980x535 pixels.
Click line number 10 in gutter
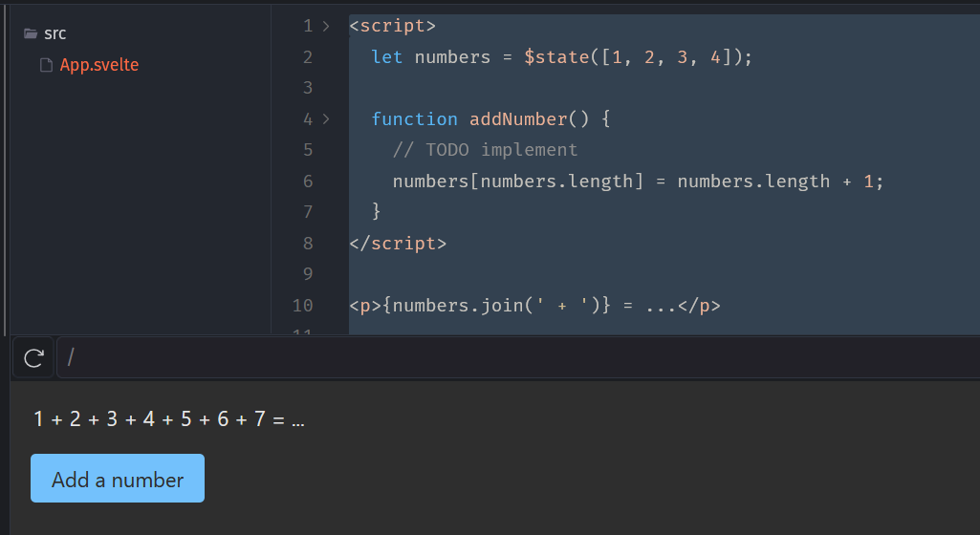[x=303, y=306]
